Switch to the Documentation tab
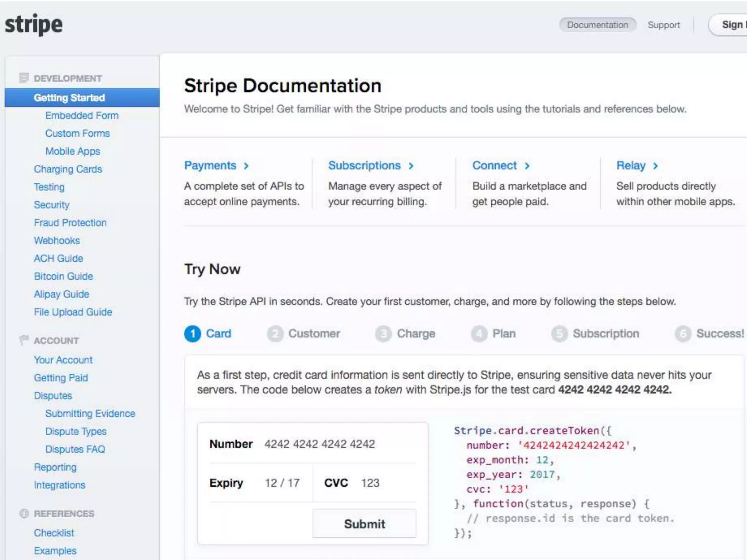Image resolution: width=747 pixels, height=560 pixels. click(x=597, y=25)
